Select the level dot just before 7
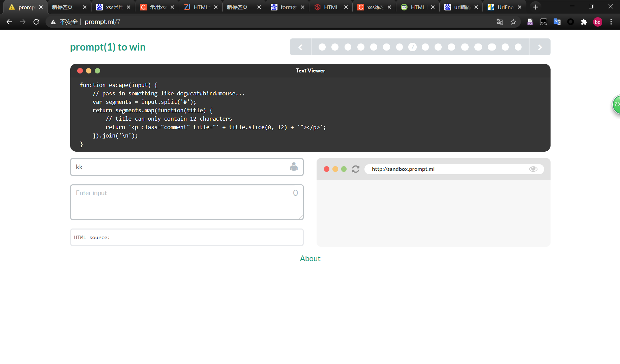This screenshot has height=364, width=620. [400, 47]
